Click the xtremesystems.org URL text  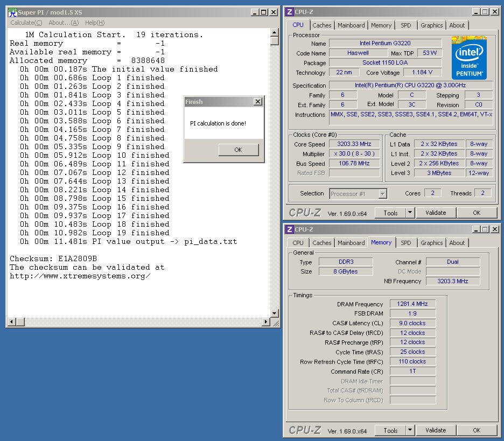(80, 276)
